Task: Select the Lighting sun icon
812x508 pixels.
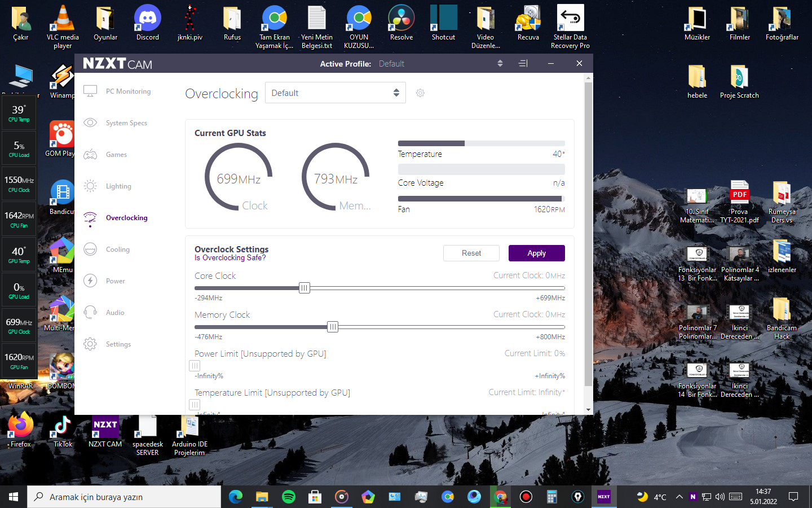Action: coord(90,186)
